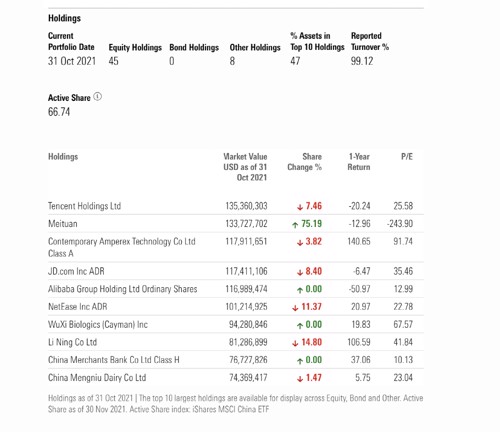500x432 pixels.
Task: Click the red down arrow for JD.com 8.40
Action: [300, 272]
